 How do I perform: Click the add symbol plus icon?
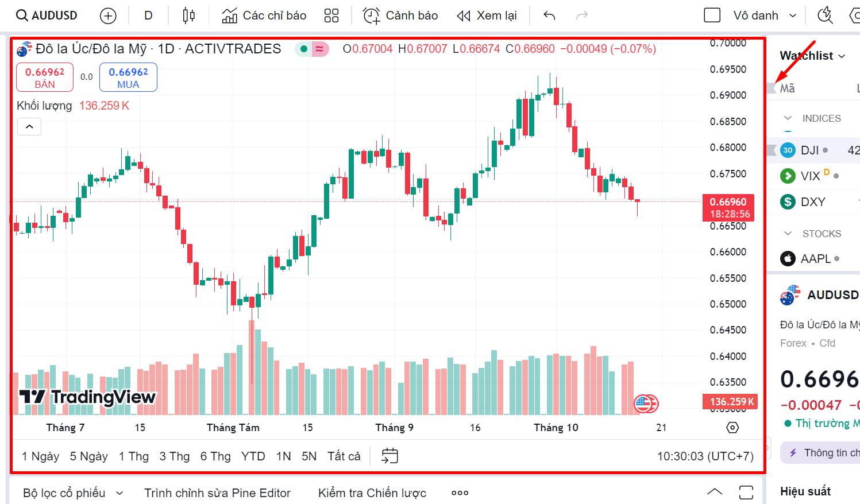point(108,15)
